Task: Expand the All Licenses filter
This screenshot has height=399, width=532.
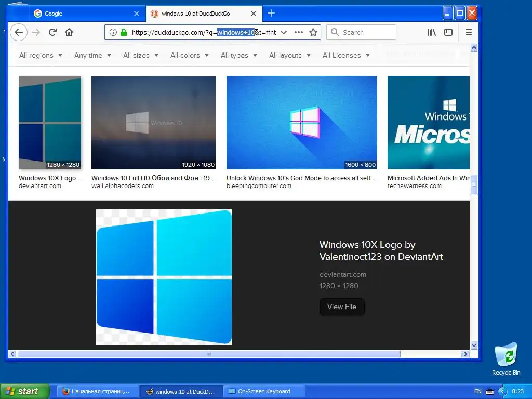Action: (345, 55)
